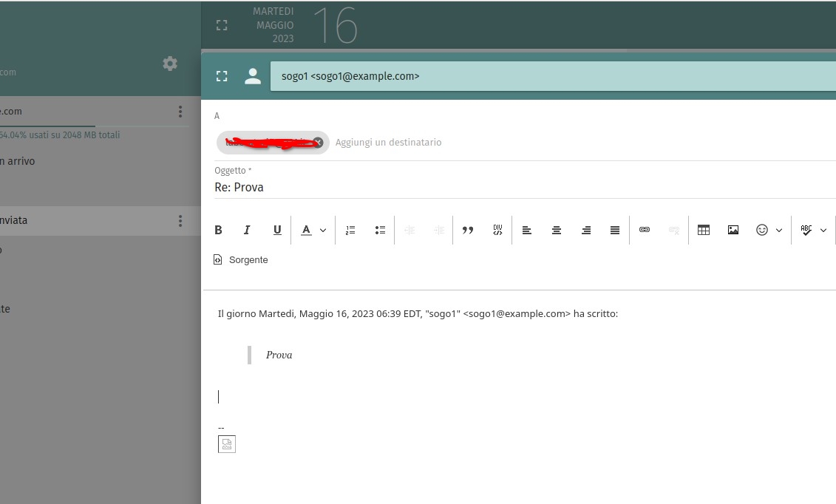
Task: Open the settings gear in the sidebar
Action: pyautogui.click(x=170, y=64)
